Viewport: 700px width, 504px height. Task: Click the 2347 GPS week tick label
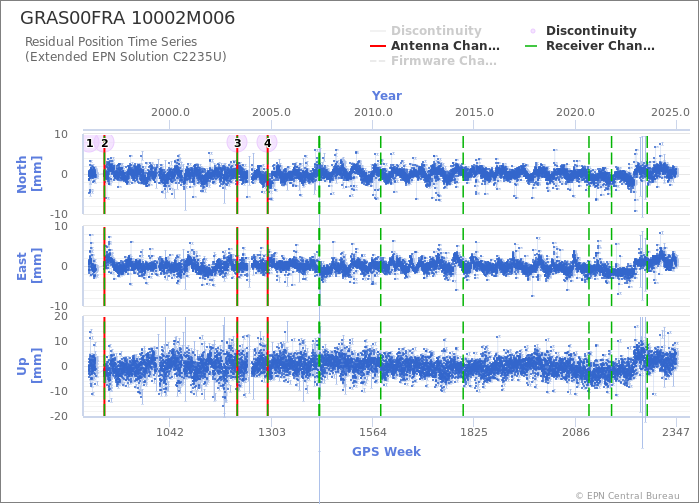pyautogui.click(x=676, y=432)
